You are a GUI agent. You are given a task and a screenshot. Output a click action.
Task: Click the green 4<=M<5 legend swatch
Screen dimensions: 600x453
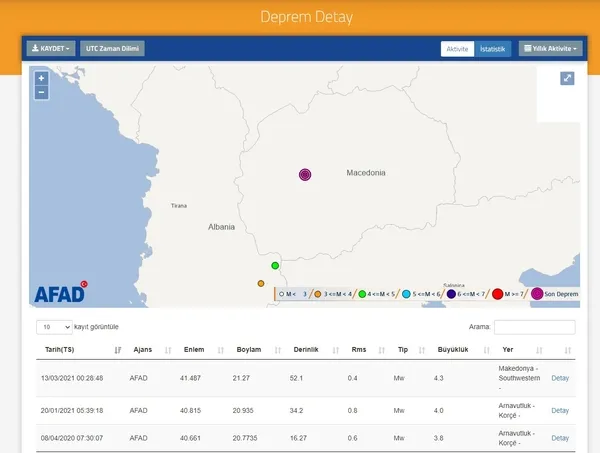point(362,294)
